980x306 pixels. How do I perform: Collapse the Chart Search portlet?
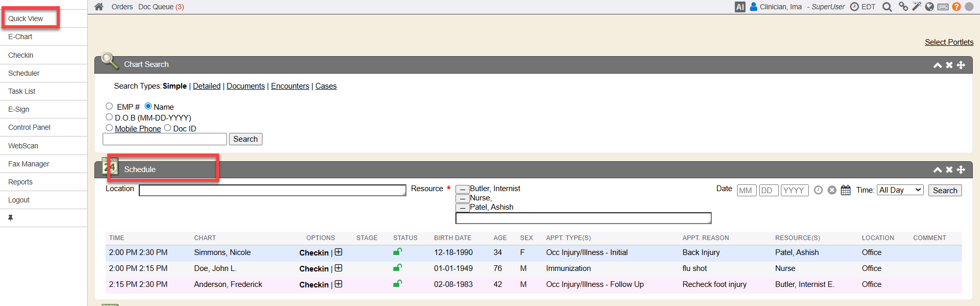click(x=937, y=65)
